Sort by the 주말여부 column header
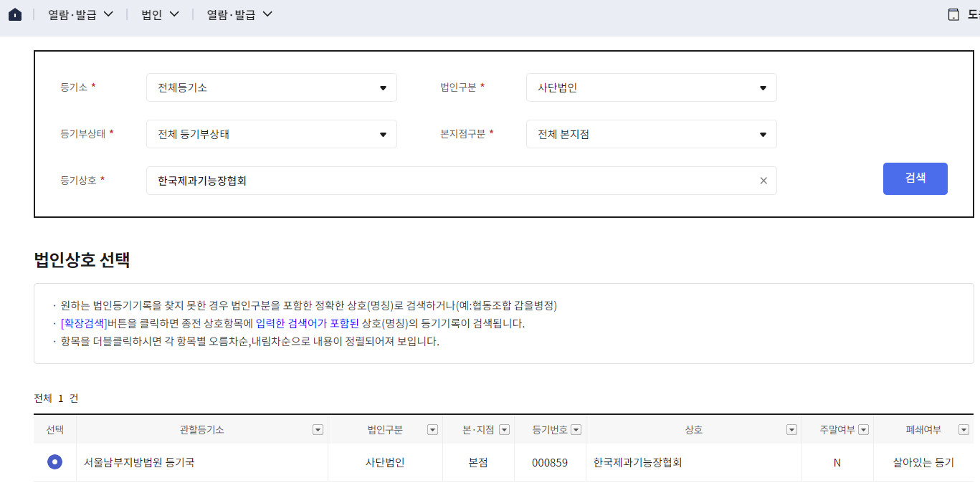The image size is (980, 483). (837, 430)
